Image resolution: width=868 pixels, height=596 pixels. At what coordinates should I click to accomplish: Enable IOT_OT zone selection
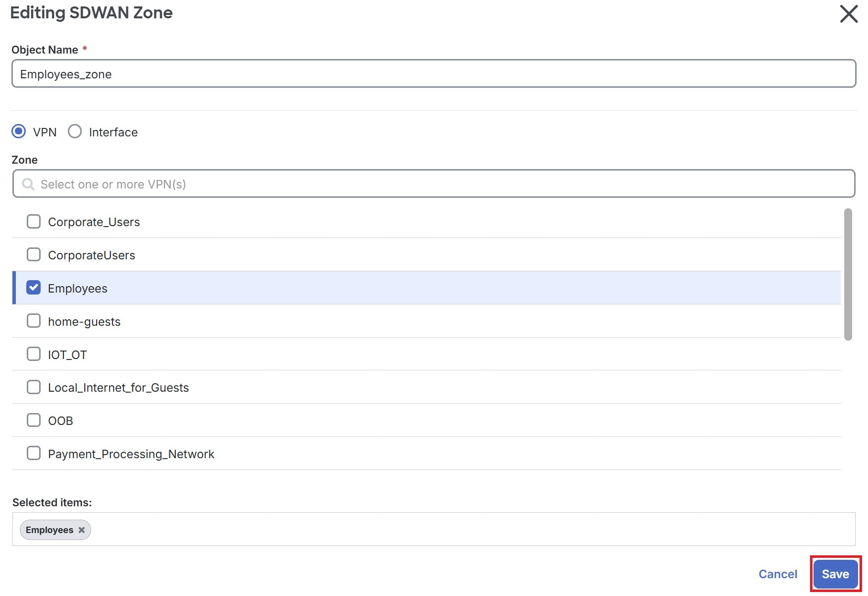[33, 354]
